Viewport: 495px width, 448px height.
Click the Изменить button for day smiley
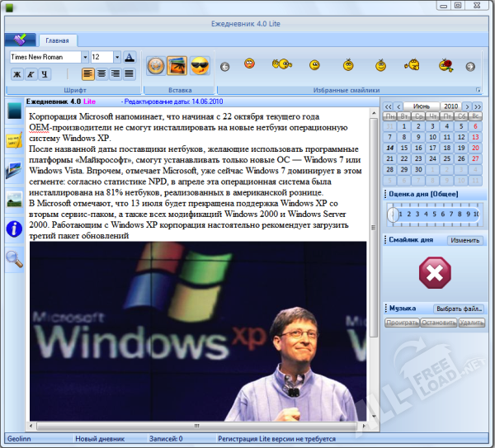(x=464, y=240)
